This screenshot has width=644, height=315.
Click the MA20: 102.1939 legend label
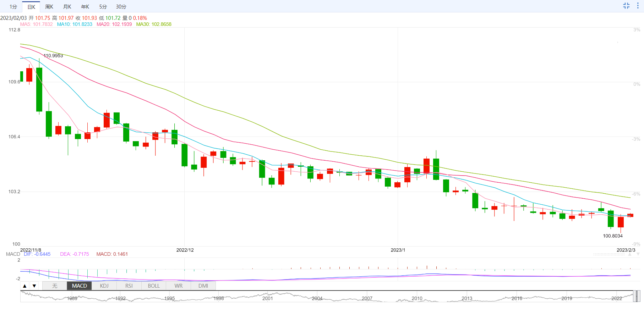tap(114, 24)
